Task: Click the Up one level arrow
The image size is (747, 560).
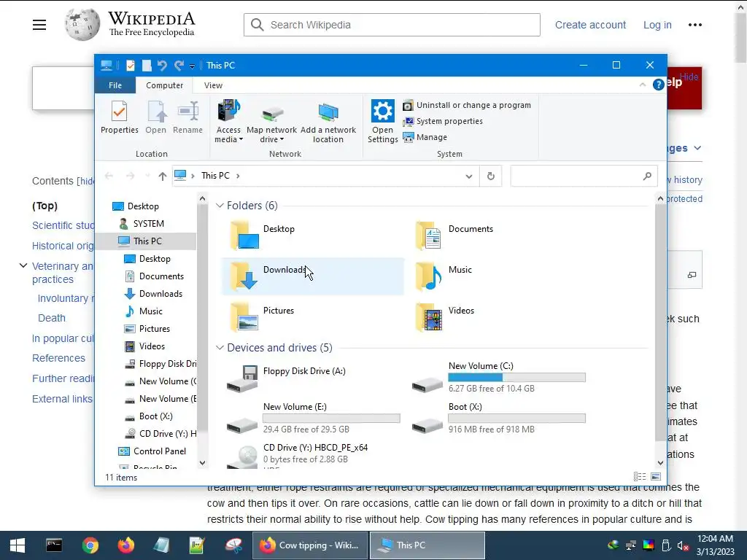Action: [x=163, y=176]
